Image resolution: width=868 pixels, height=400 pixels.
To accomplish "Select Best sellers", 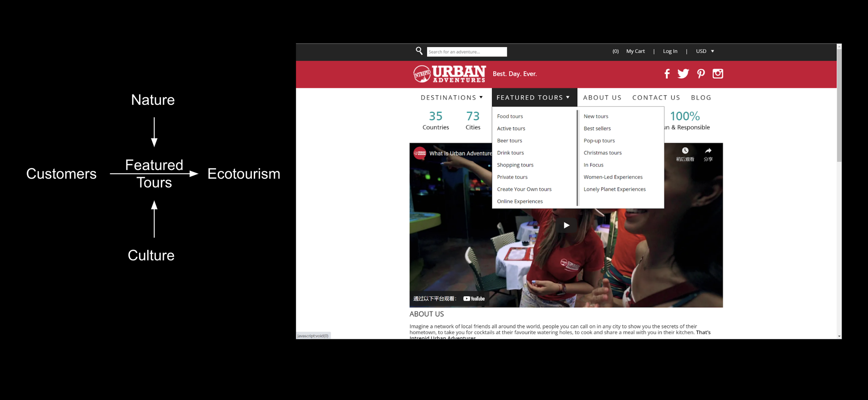I will 597,128.
